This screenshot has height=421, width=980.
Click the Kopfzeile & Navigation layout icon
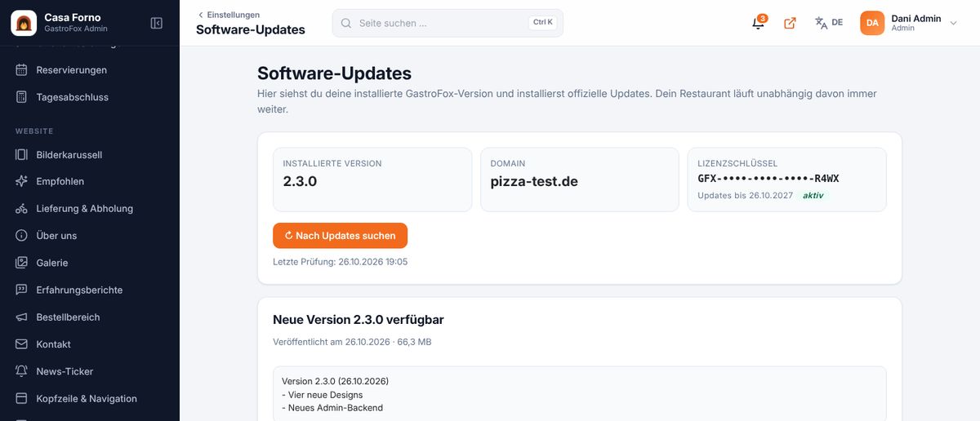click(21, 399)
